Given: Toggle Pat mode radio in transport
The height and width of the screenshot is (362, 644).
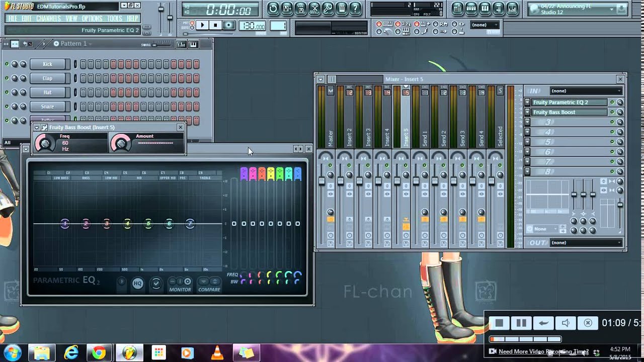Looking at the screenshot, I should (x=192, y=23).
